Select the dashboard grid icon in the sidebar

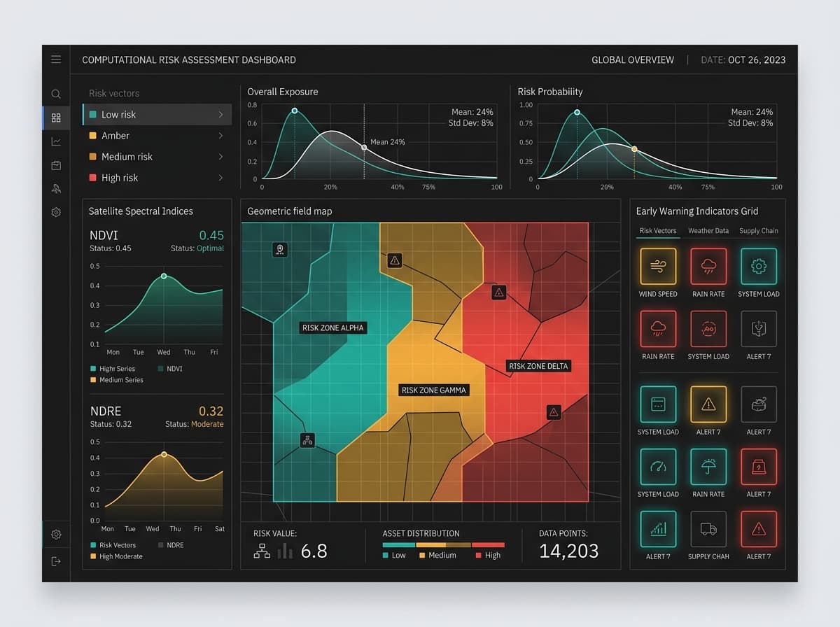[x=56, y=118]
